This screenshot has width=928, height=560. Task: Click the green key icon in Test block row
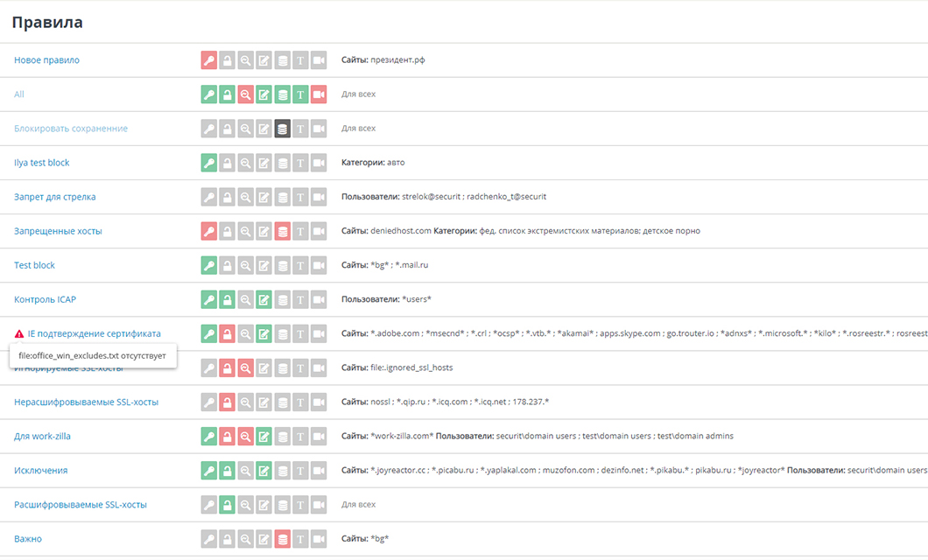[209, 265]
